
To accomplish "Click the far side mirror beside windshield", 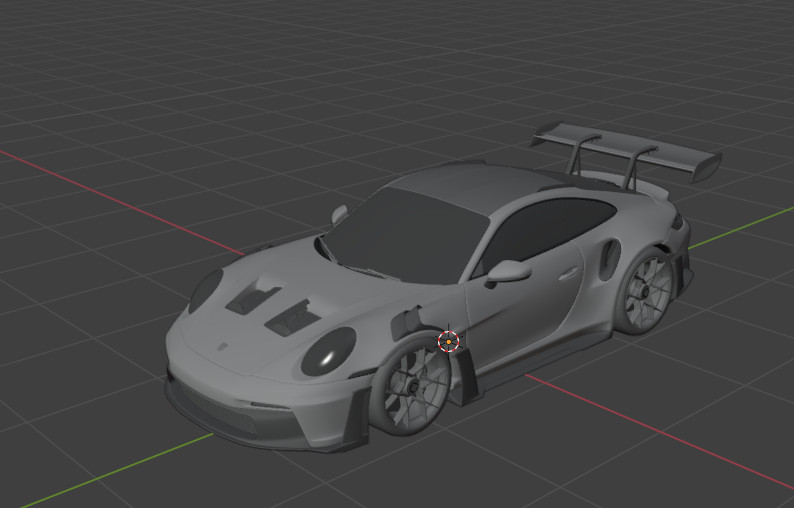I will click(x=339, y=214).
